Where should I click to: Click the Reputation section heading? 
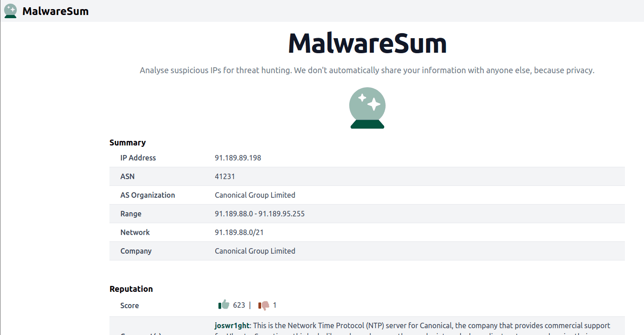[x=131, y=289]
